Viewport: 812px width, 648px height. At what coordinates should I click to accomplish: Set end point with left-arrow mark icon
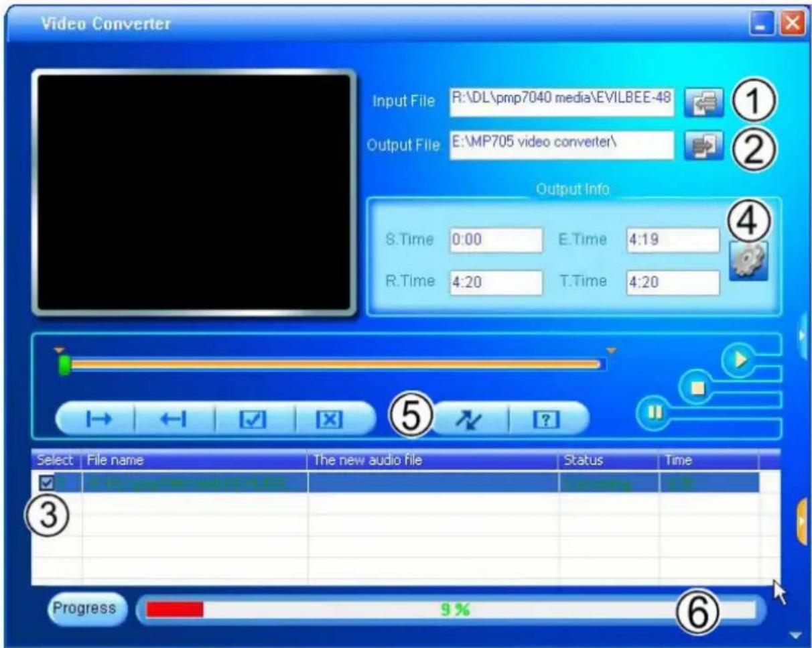pyautogui.click(x=175, y=420)
